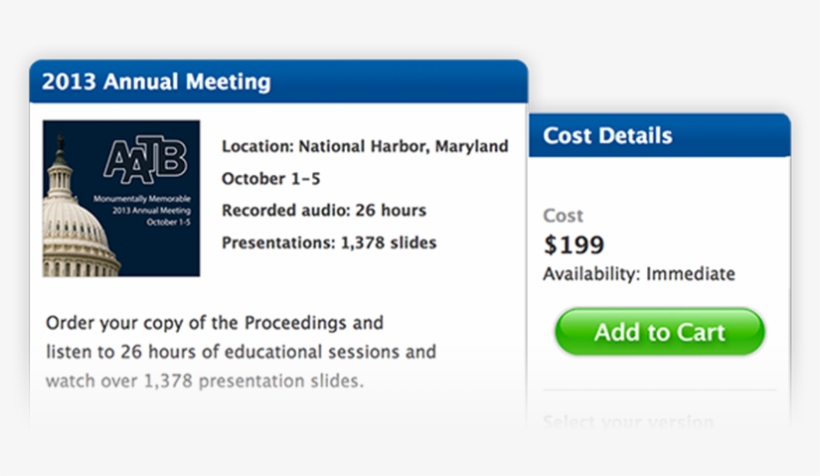
Task: Click the Location: National Harbor, Maryland line
Action: (365, 146)
